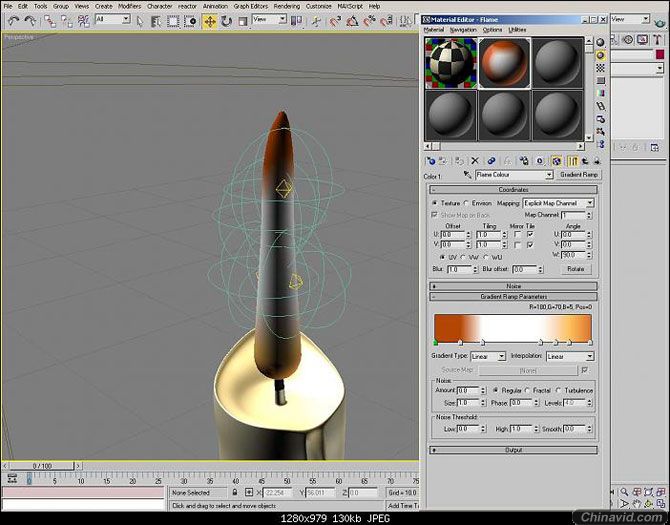Click Make Preview film-strip icon

click(x=600, y=106)
